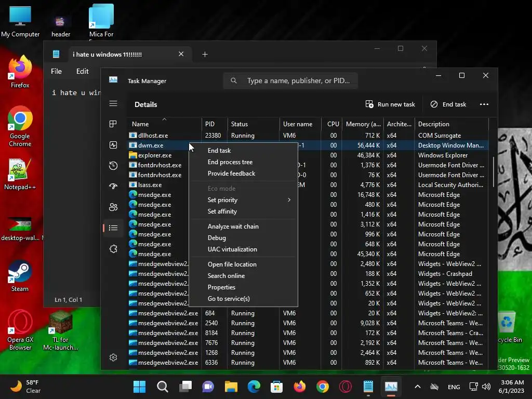
Task: Open Performance page icon in sidebar
Action: click(113, 145)
